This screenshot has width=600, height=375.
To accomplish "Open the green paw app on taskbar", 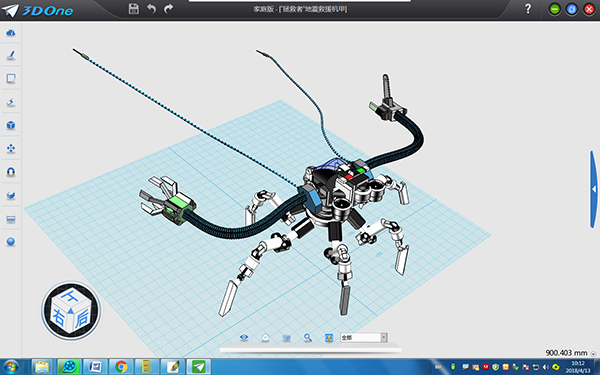I will 69,367.
